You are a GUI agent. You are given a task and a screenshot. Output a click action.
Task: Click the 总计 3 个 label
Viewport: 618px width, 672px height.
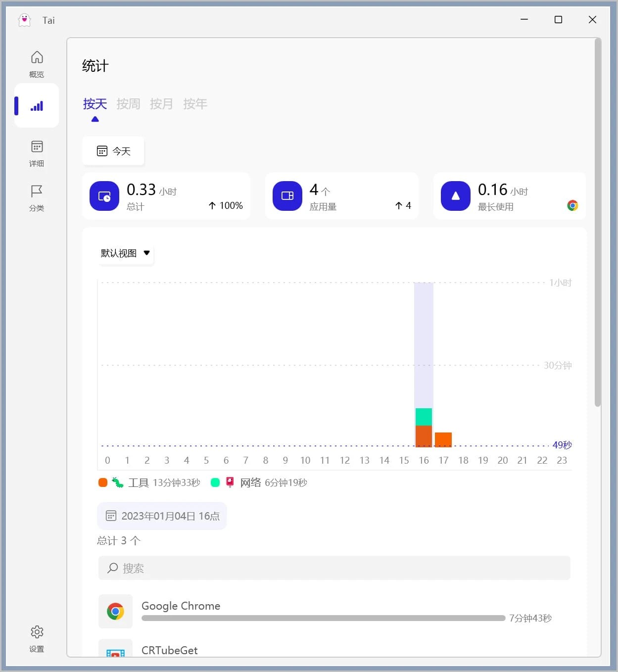[x=119, y=540]
